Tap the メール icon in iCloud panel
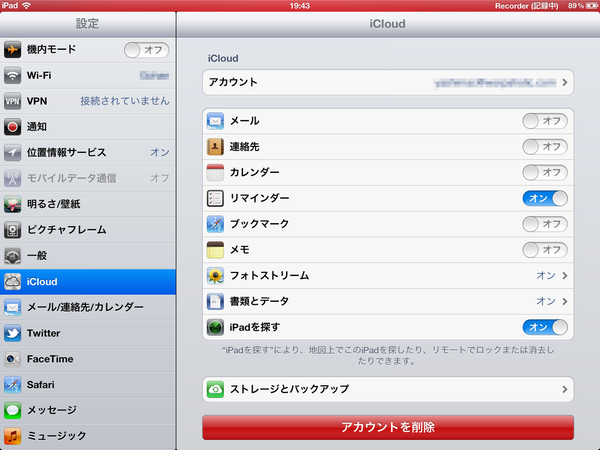Screen dimensions: 600x450 215,121
